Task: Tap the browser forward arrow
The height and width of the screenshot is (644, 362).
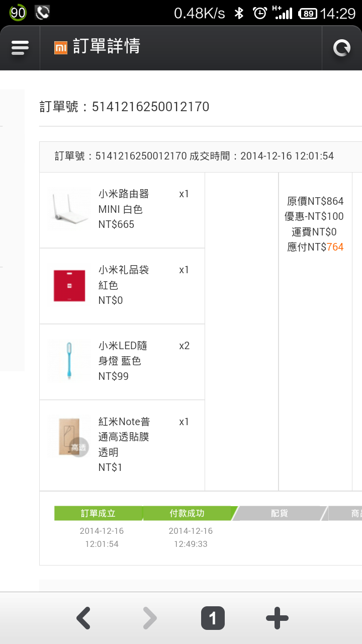Action: [x=149, y=618]
